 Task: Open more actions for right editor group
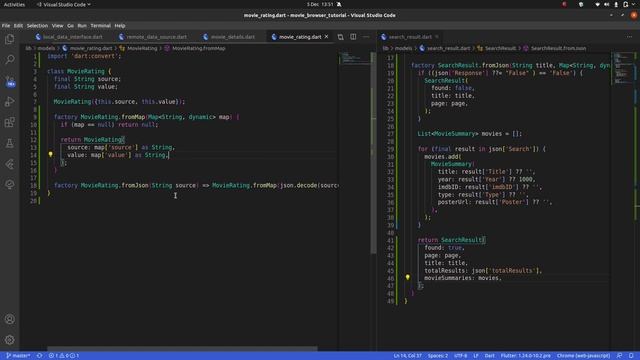629,37
